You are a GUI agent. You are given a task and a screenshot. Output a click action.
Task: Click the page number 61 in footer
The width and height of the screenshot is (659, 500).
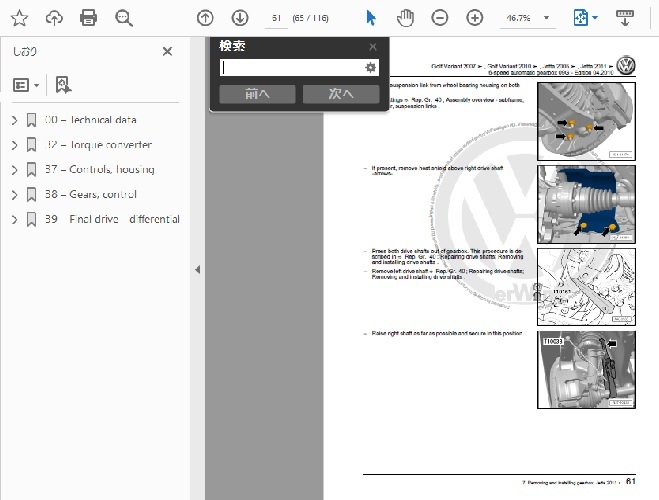tap(631, 482)
